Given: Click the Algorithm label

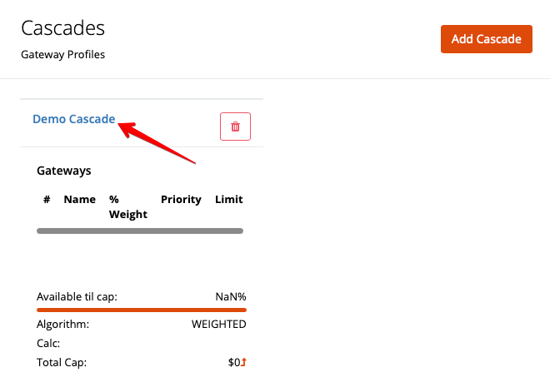Looking at the screenshot, I should 62,325.
